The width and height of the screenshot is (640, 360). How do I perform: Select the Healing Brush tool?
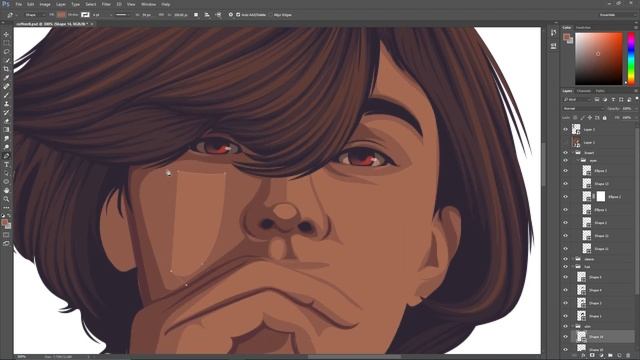(6, 87)
